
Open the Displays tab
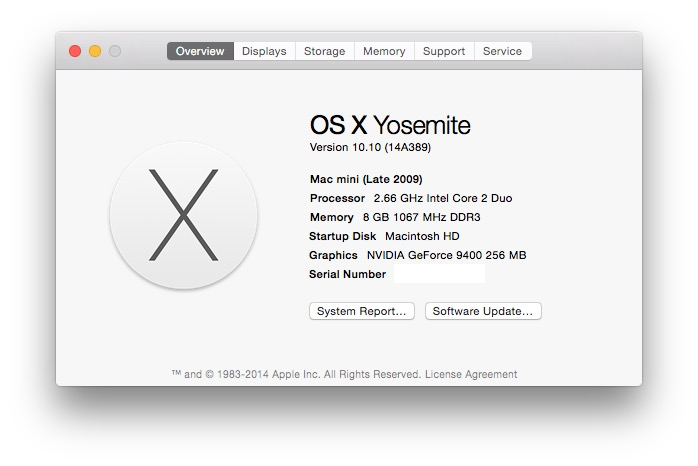[264, 51]
